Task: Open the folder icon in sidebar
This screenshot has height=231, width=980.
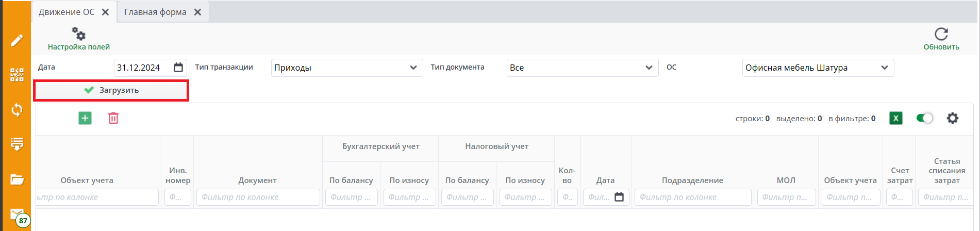Action: click(x=17, y=179)
